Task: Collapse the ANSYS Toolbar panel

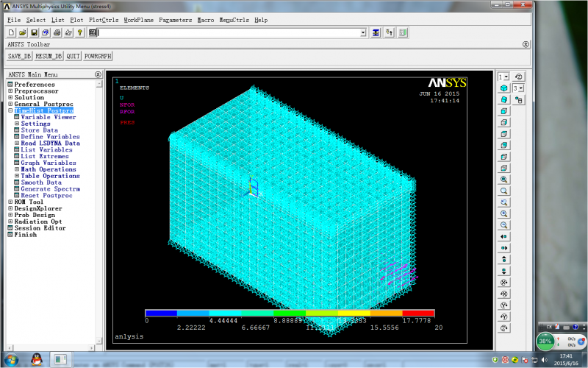Action: tap(526, 44)
